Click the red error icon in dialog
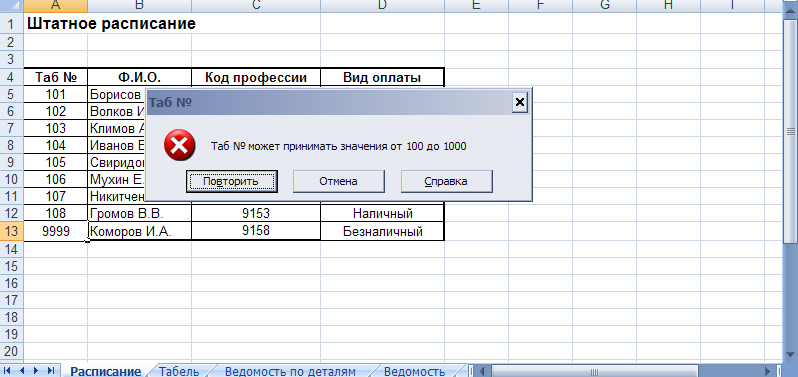Screen dimensions: 798x377 click(x=179, y=145)
